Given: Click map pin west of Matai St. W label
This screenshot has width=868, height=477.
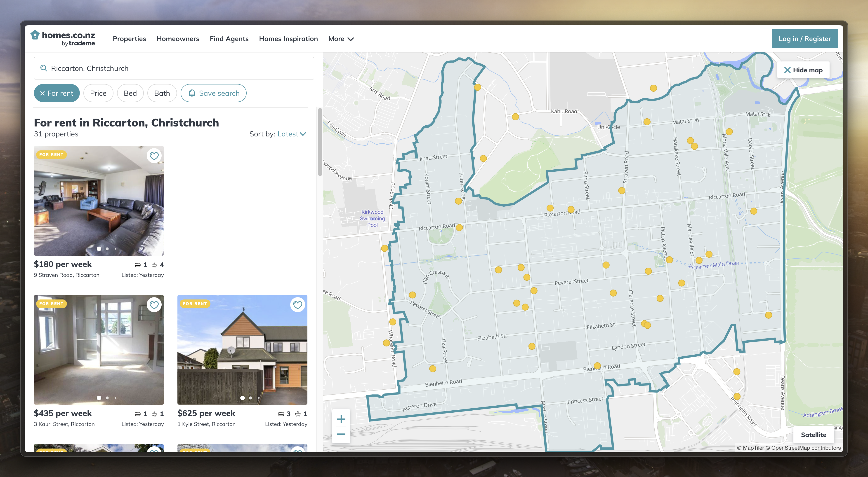Looking at the screenshot, I should (x=647, y=122).
